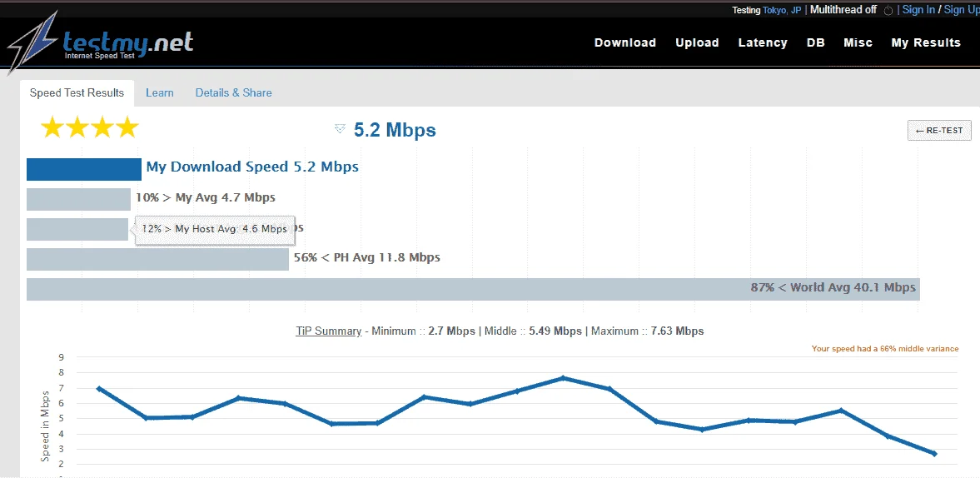
Task: Switch to the Learn tab
Action: click(x=159, y=92)
